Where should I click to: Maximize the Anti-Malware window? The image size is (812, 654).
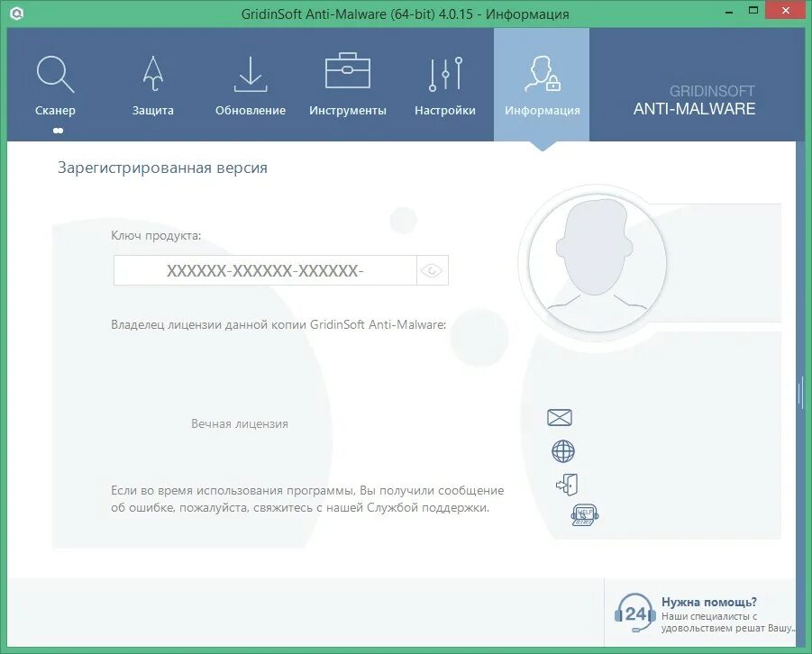(x=753, y=11)
